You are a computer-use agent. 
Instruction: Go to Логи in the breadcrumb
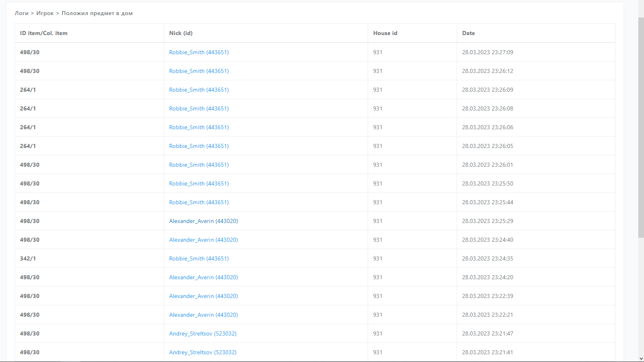point(22,13)
